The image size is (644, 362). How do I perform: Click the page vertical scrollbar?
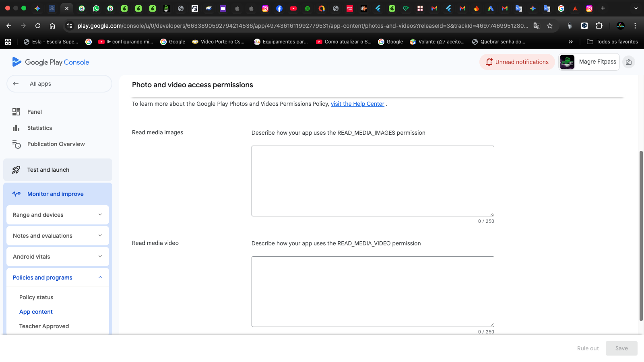[x=641, y=235]
